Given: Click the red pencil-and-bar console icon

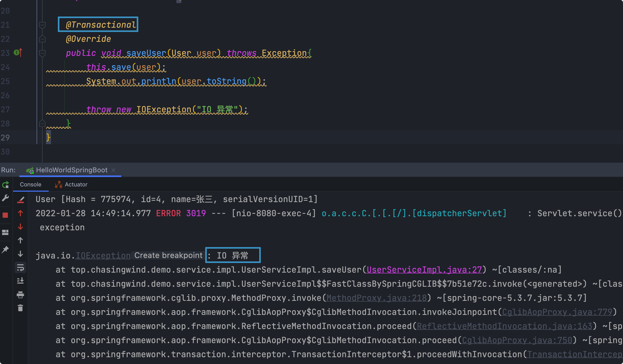Looking at the screenshot, I should (20, 200).
